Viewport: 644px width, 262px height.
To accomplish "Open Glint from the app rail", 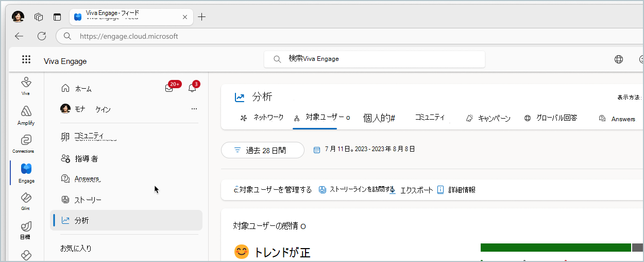I will coord(26,202).
